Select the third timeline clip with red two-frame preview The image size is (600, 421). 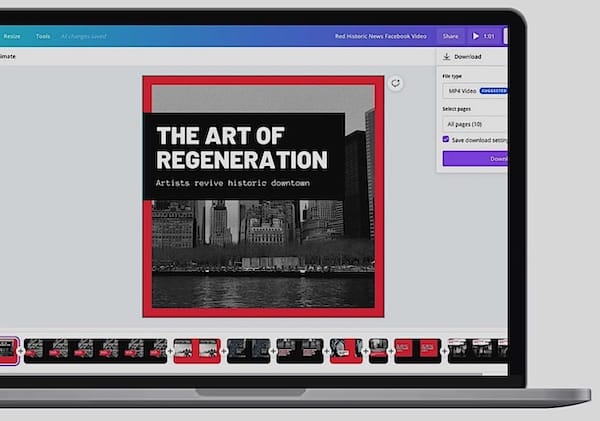(197, 351)
